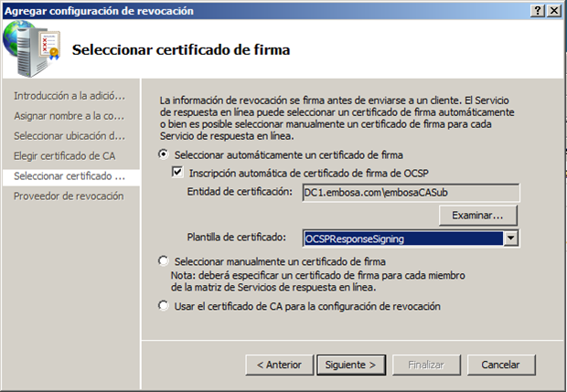The image size is (567, 392).
Task: Close the Agregar configuración de revocación dialog
Action: pyautogui.click(x=553, y=10)
